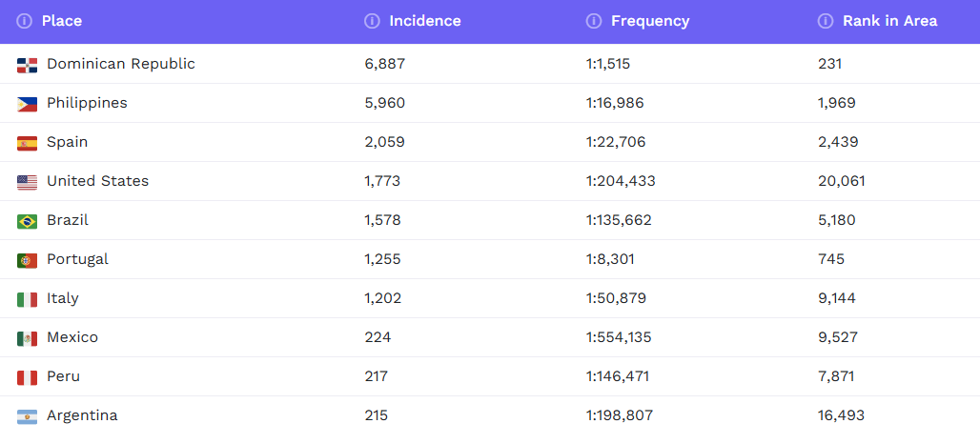Screen dimensions: 980x444
Task: Click the info icon beside Rank in Area
Action: coord(826,21)
